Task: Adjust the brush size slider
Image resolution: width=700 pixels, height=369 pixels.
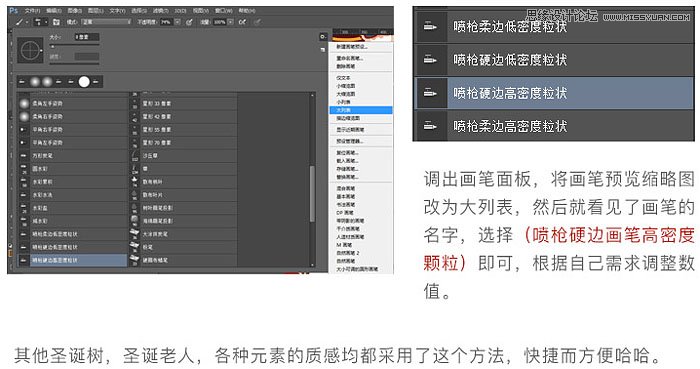Action: click(x=74, y=46)
